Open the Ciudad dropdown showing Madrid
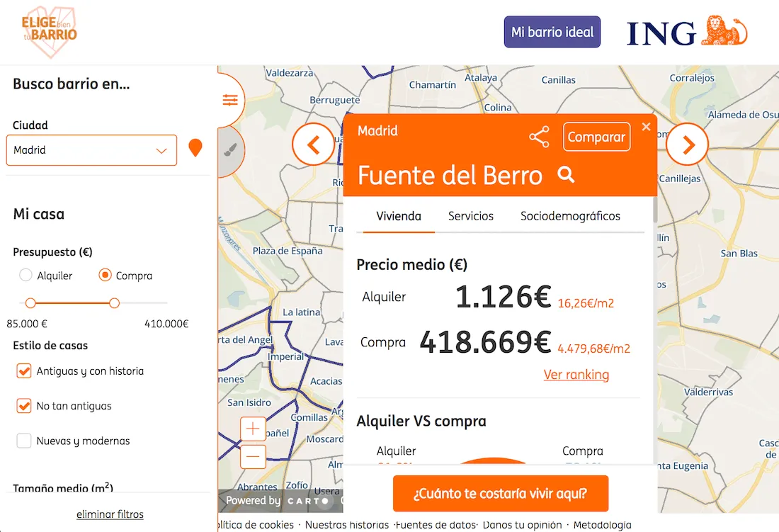This screenshot has height=532, width=779. coord(91,149)
